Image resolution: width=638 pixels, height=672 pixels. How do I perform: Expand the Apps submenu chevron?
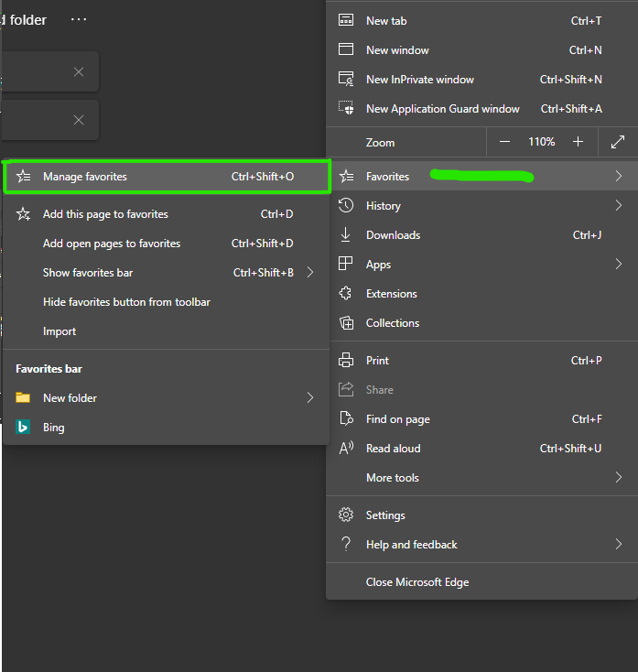tap(618, 264)
